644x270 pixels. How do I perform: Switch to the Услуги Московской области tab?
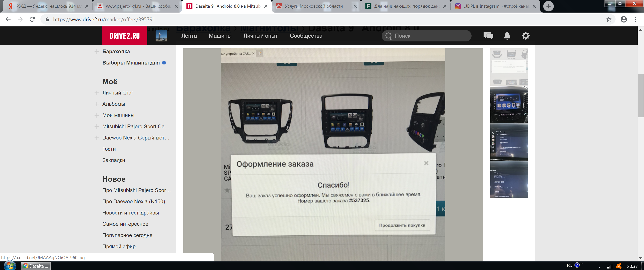tap(314, 6)
